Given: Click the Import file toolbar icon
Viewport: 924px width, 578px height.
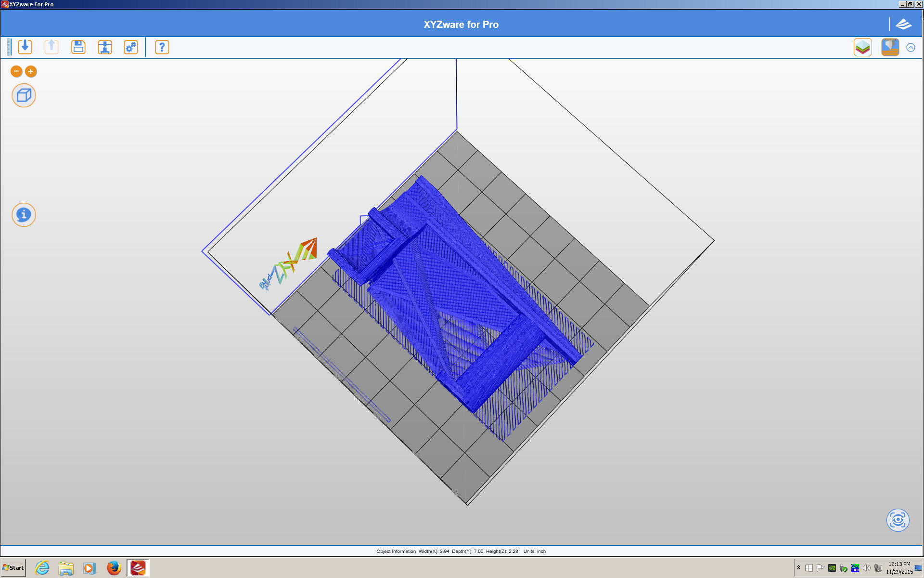Looking at the screenshot, I should 25,47.
